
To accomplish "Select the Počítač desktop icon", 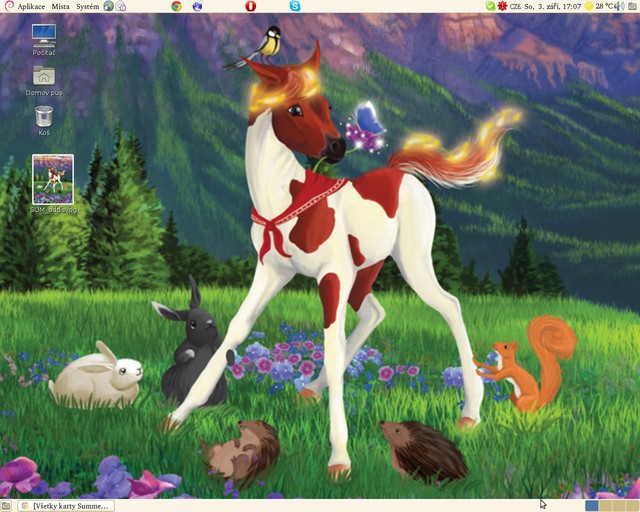I will tap(44, 40).
